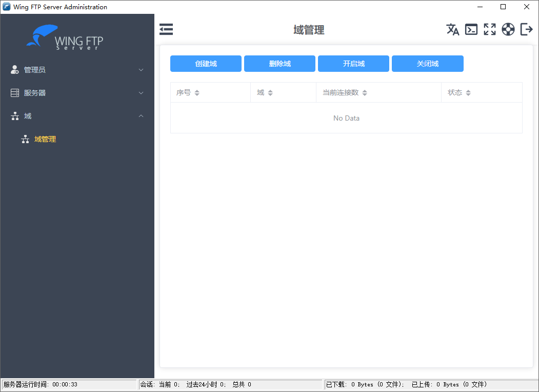Open the language switcher icon

[x=453, y=29]
